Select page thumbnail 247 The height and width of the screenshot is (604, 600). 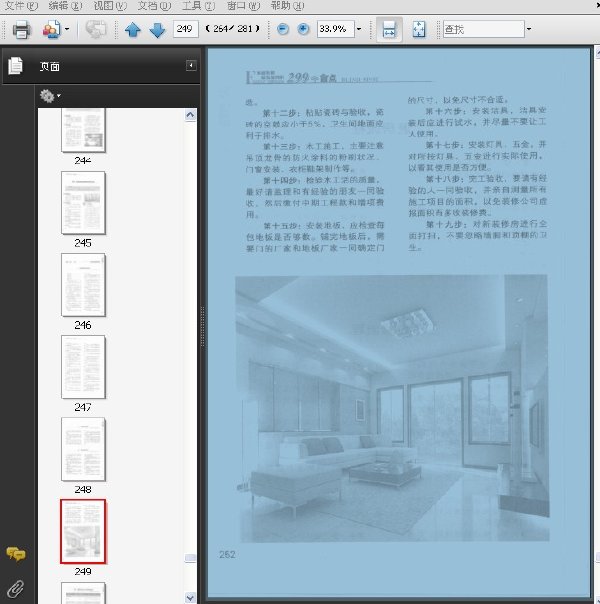(x=83, y=367)
